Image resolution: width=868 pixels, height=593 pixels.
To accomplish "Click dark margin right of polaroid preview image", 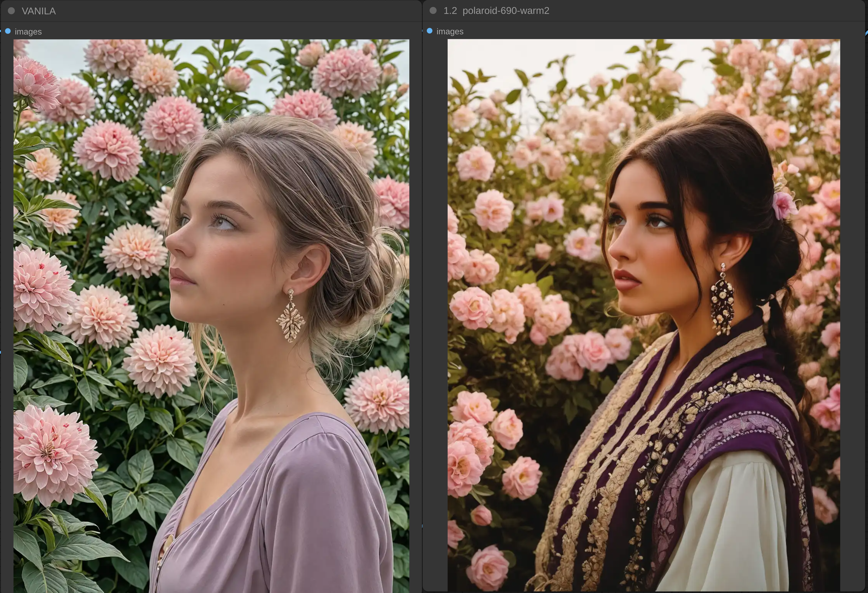I will [852, 299].
